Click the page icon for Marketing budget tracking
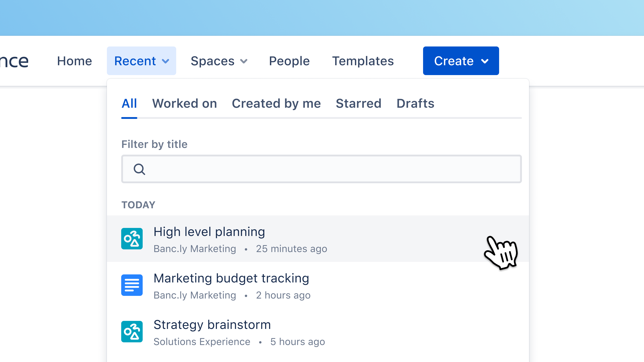The image size is (644, 362). pyautogui.click(x=132, y=285)
